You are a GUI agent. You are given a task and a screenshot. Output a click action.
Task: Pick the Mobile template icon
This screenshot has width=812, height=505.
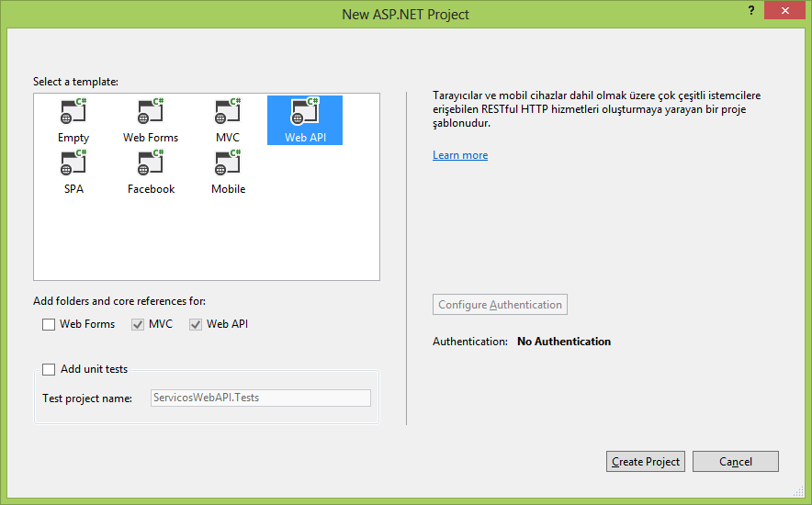pyautogui.click(x=228, y=163)
